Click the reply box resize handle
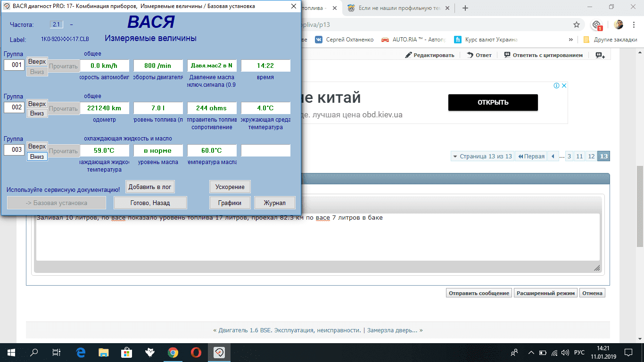This screenshot has height=362, width=644. (597, 268)
